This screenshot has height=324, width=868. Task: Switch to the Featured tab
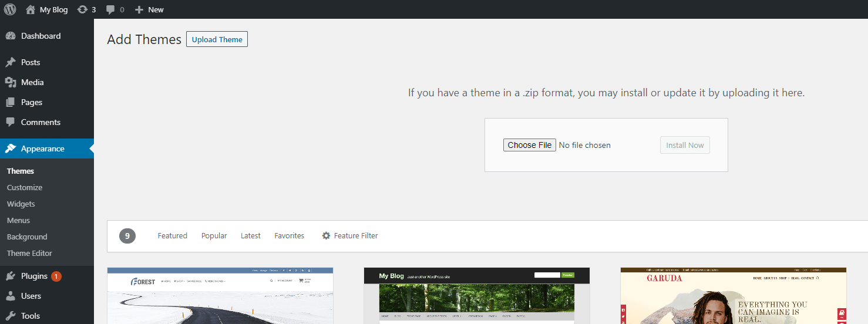click(172, 235)
